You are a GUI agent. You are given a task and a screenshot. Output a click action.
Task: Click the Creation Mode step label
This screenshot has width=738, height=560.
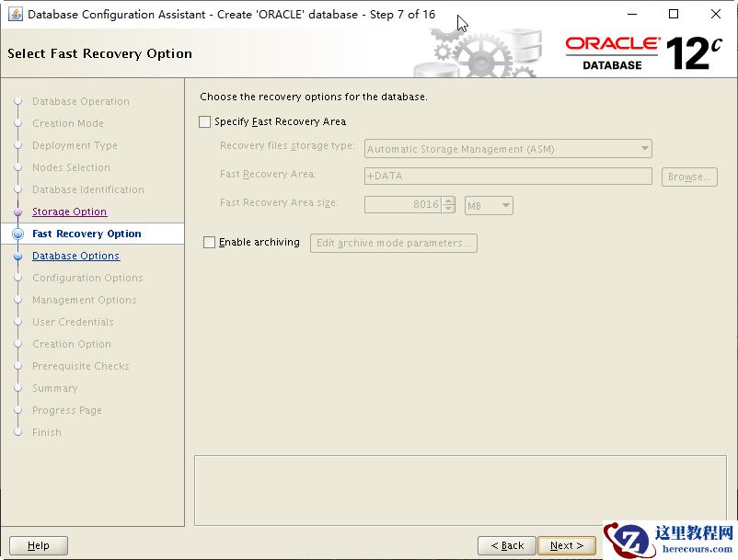pos(68,123)
